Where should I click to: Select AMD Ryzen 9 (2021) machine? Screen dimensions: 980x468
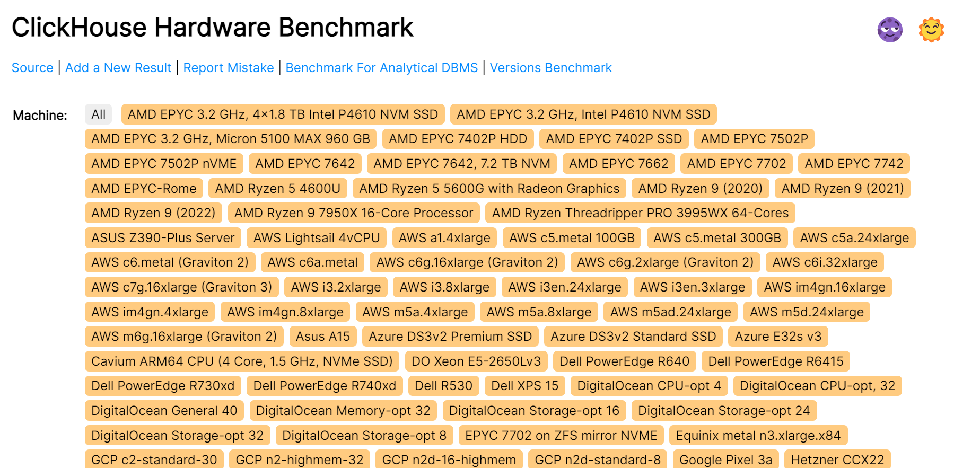(x=843, y=189)
